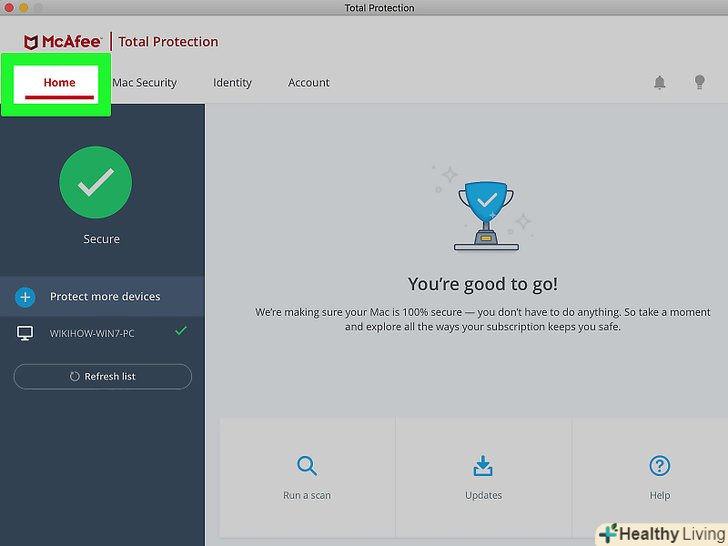This screenshot has width=728, height=546.
Task: Go to the Account tab
Action: coord(309,83)
